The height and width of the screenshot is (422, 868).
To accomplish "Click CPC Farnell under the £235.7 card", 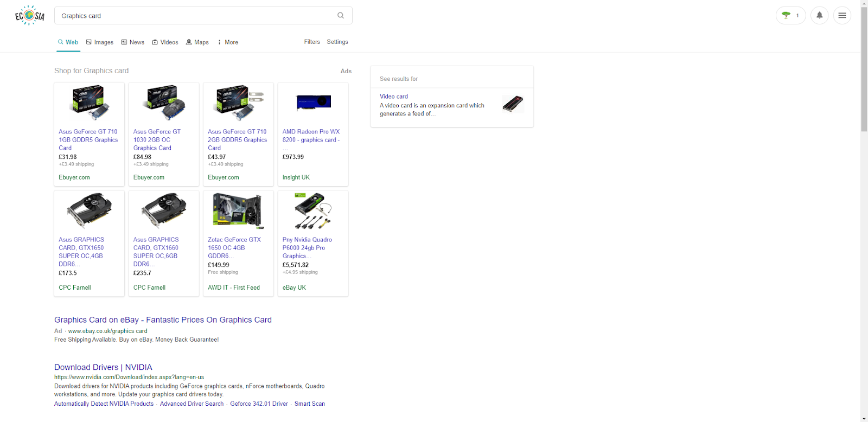I will 149,287.
